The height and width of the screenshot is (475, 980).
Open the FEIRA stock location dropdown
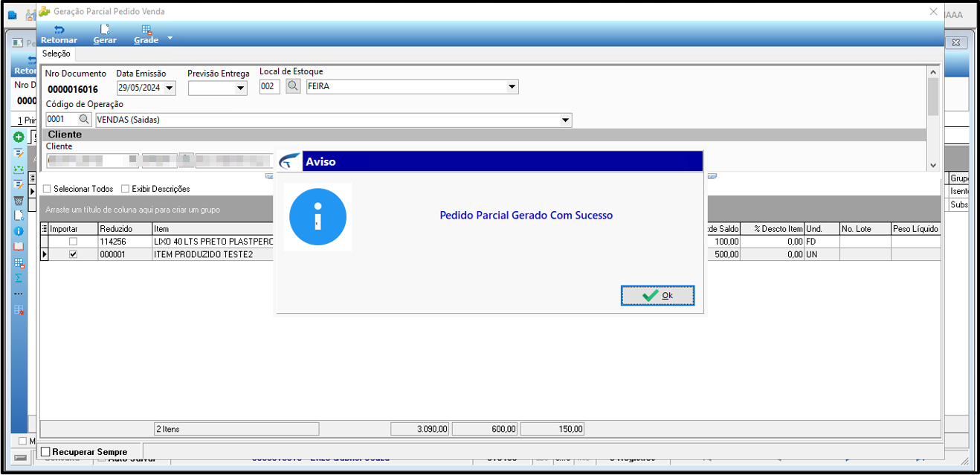pos(512,87)
